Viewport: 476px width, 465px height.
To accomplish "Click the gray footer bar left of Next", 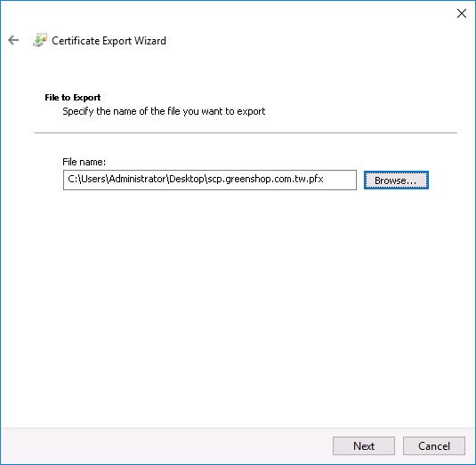I will pyautogui.click(x=166, y=446).
